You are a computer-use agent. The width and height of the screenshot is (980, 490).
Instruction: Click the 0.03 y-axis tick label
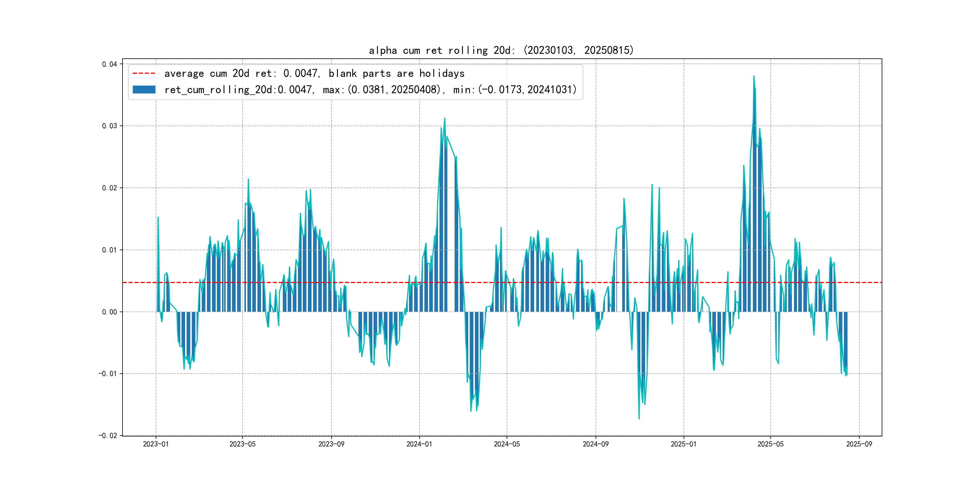click(109, 126)
